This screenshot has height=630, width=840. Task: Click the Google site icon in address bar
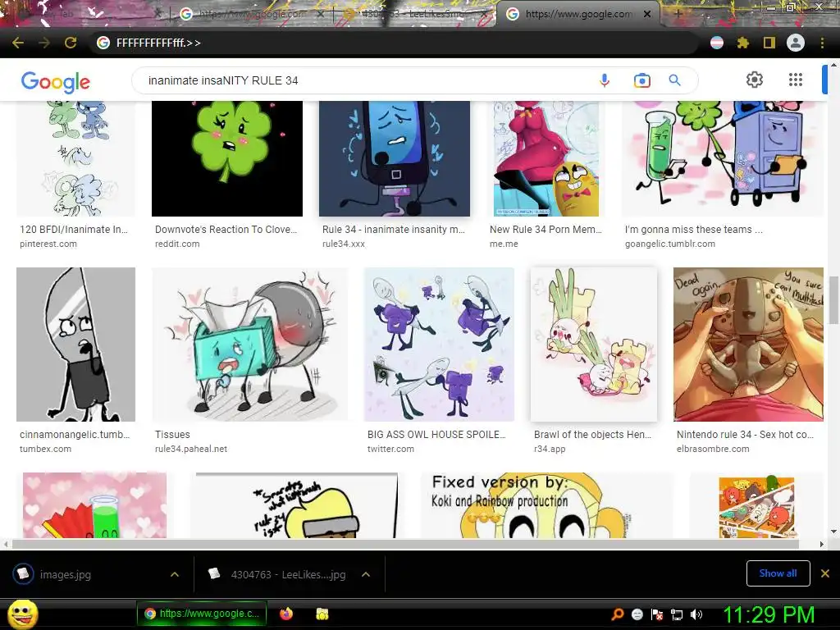103,43
